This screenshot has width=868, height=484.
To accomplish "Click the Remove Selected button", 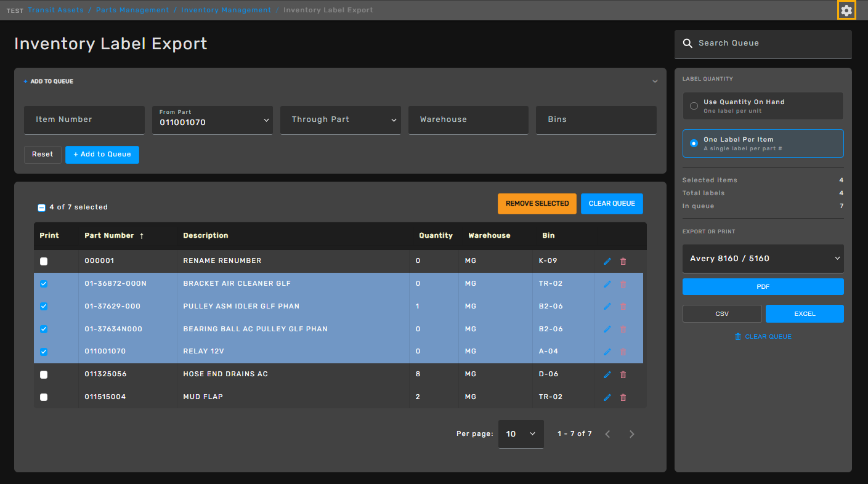I will [537, 204].
